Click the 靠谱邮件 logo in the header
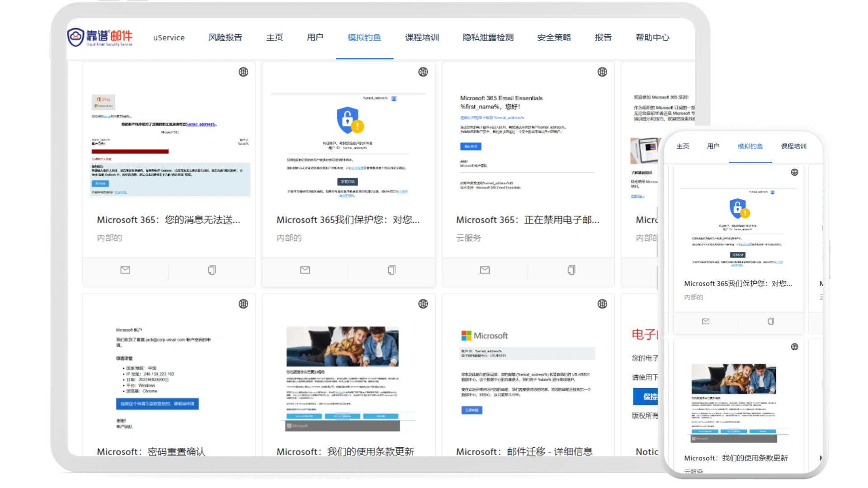This screenshot has height=488, width=868. 100,37
